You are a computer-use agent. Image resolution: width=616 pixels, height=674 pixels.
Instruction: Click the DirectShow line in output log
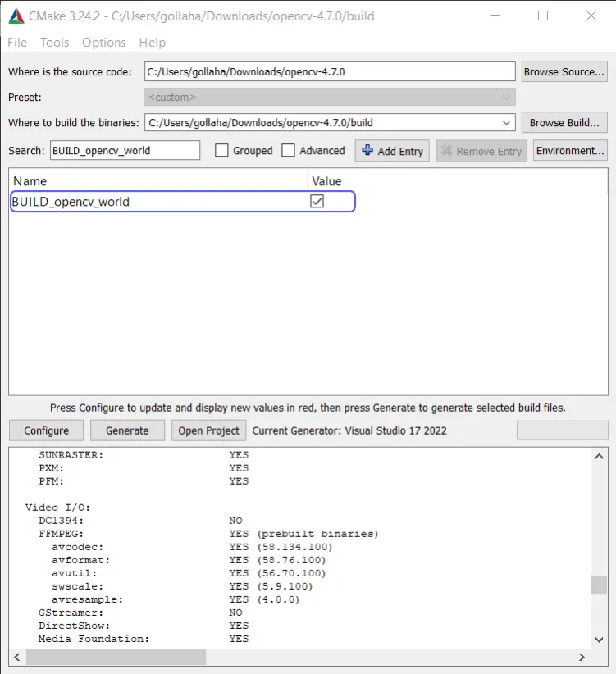click(144, 626)
